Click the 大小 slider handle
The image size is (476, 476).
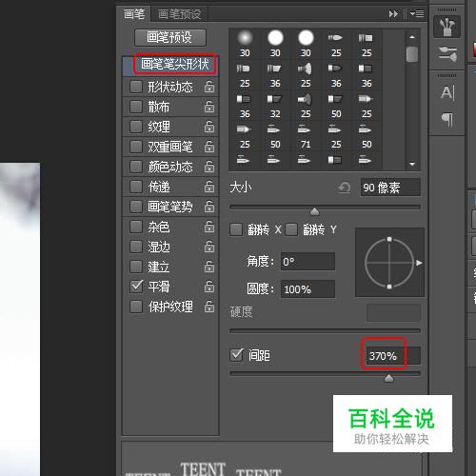click(314, 211)
